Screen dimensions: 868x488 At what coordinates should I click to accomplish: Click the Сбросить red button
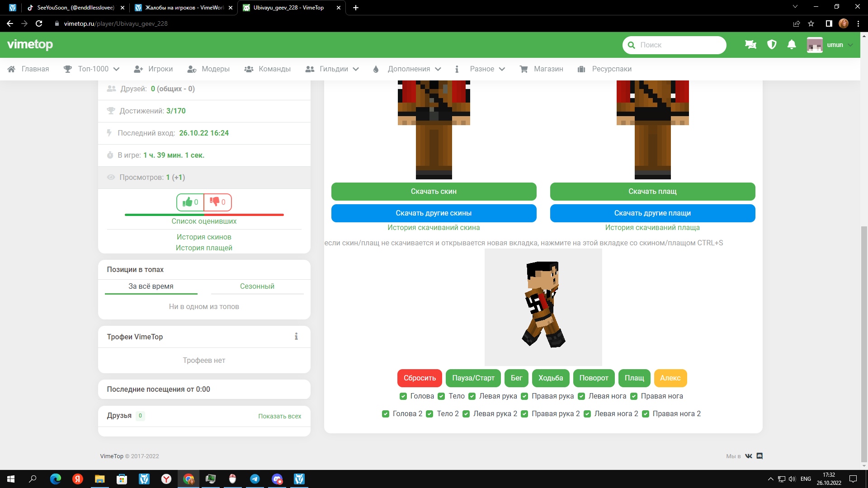point(419,378)
